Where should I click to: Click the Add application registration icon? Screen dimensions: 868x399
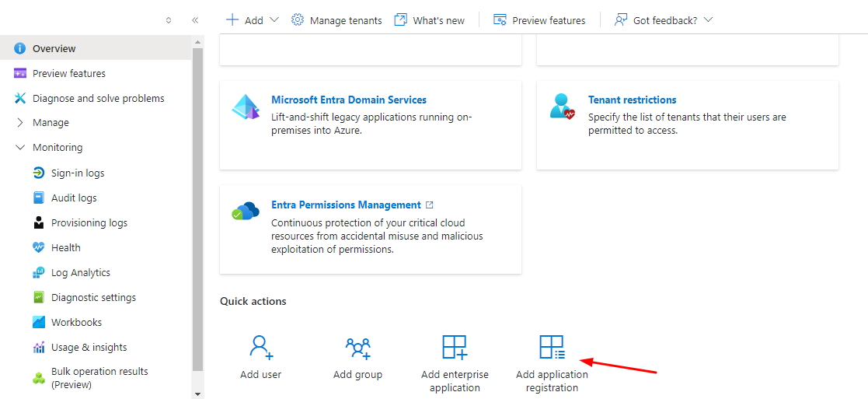tap(552, 348)
